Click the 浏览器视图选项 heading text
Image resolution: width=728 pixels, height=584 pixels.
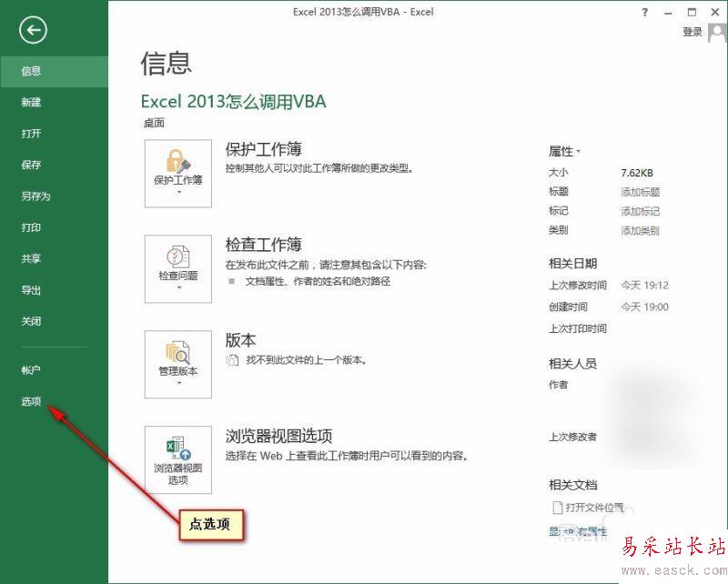click(278, 436)
